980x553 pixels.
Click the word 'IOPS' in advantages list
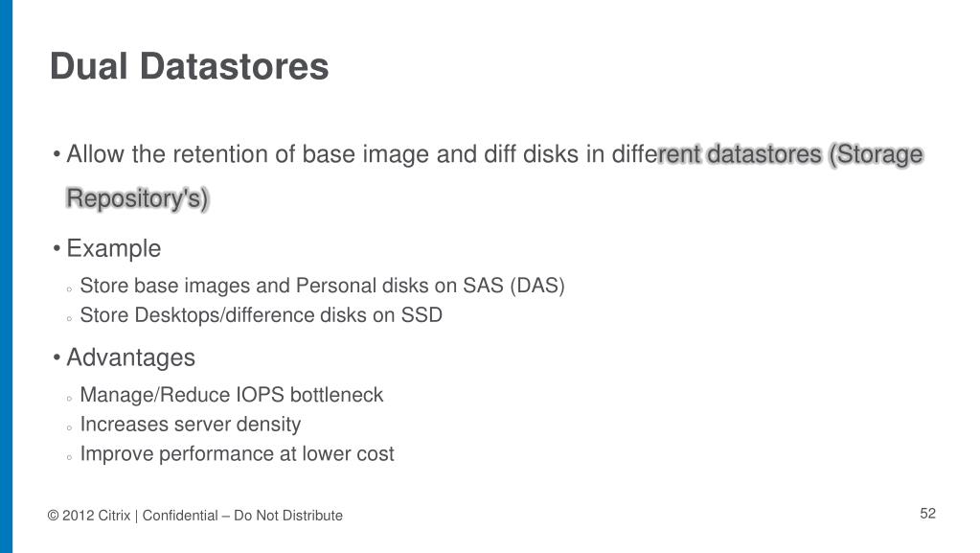tap(260, 395)
